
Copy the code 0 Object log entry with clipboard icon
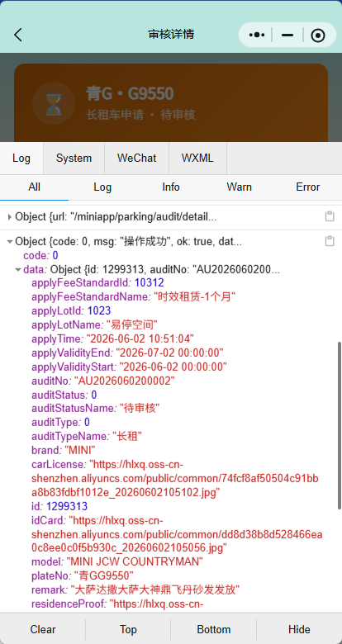coord(330,241)
